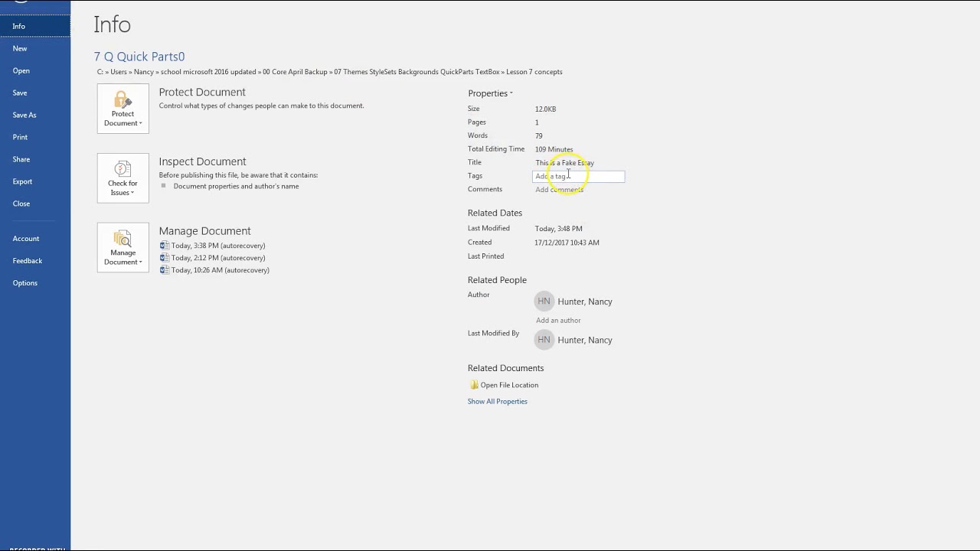Open Account in the sidebar

[x=35, y=239]
